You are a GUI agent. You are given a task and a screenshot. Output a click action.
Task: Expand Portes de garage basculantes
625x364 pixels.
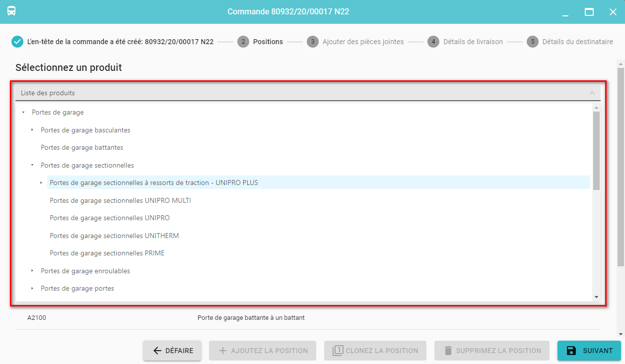click(x=32, y=130)
